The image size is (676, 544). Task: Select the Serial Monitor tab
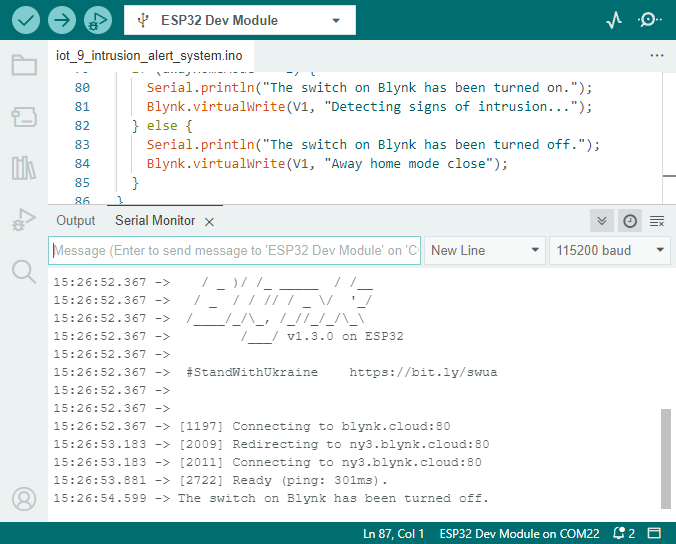[155, 221]
